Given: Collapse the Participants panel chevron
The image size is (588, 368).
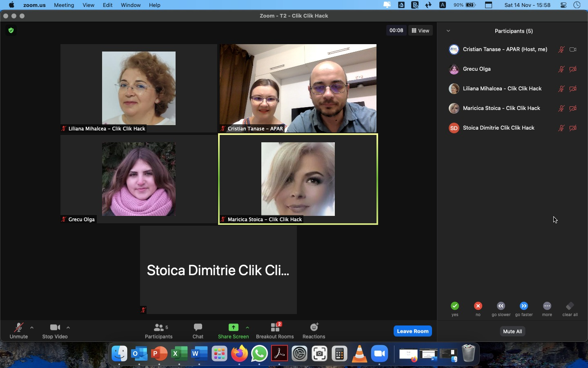Looking at the screenshot, I should tap(448, 31).
